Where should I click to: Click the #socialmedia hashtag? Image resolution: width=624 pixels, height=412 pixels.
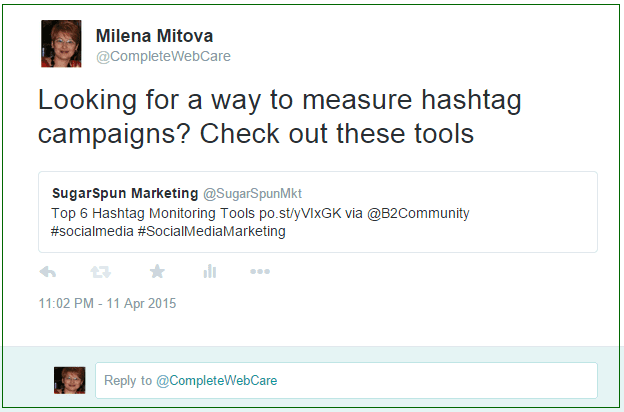click(92, 231)
